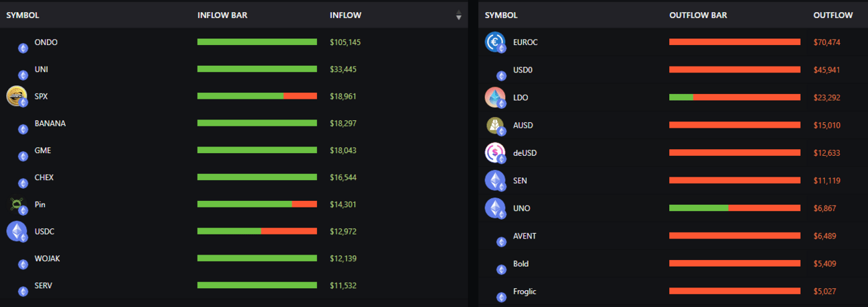Click the LDO Lido icon

[495, 98]
